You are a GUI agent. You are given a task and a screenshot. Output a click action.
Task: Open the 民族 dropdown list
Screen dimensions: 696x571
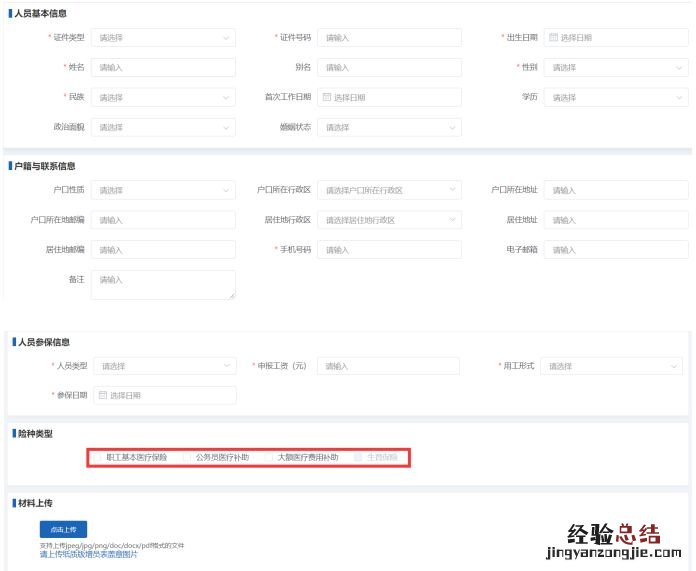[x=163, y=98]
